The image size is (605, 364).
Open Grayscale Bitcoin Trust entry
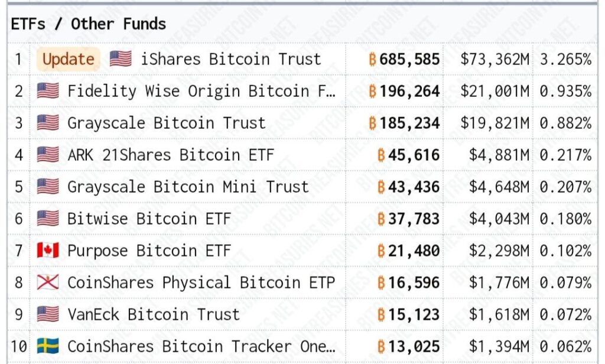tap(166, 123)
